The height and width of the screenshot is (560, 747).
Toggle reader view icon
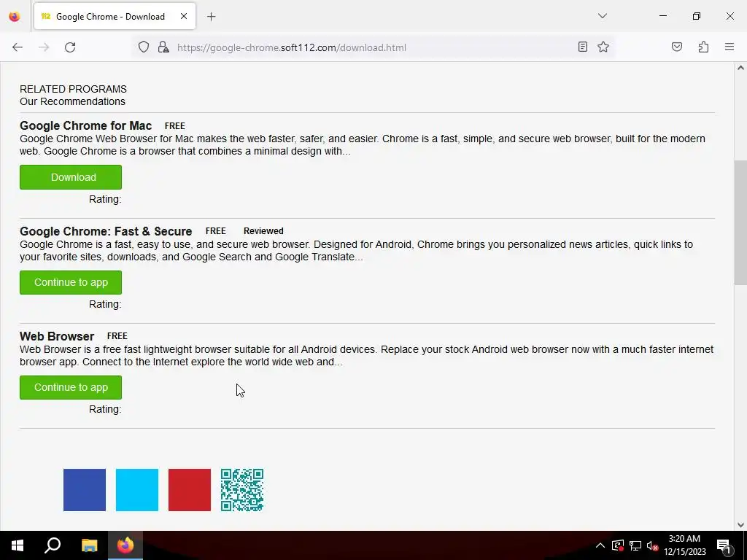[x=582, y=47]
